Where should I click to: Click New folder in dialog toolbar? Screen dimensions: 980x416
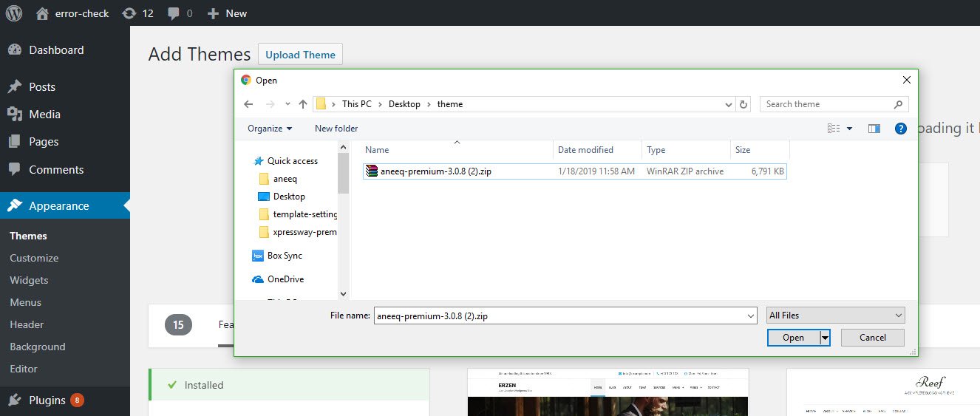point(336,129)
